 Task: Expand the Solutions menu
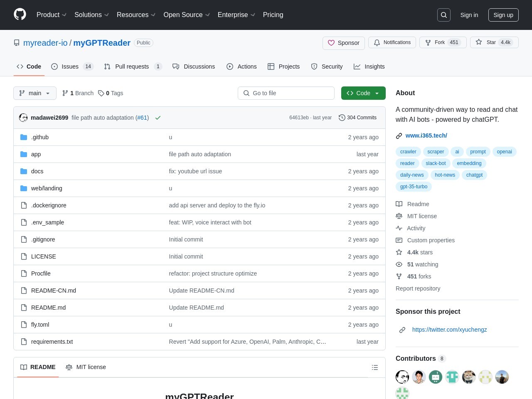tap(91, 15)
